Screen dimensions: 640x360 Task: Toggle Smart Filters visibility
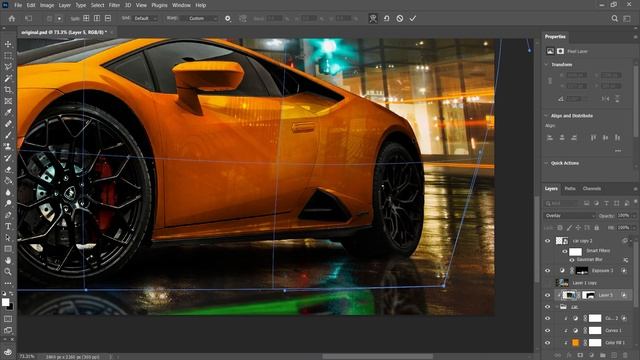[x=565, y=251]
